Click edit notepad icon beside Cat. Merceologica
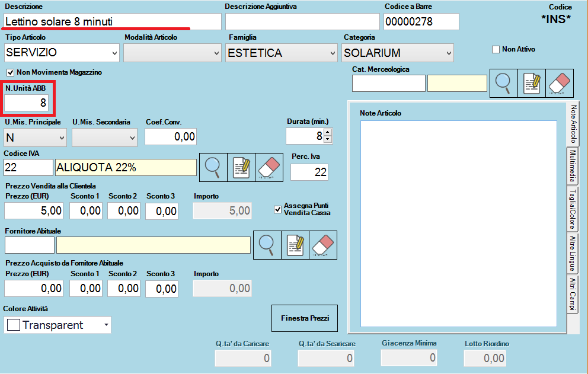The image size is (588, 374). (532, 84)
